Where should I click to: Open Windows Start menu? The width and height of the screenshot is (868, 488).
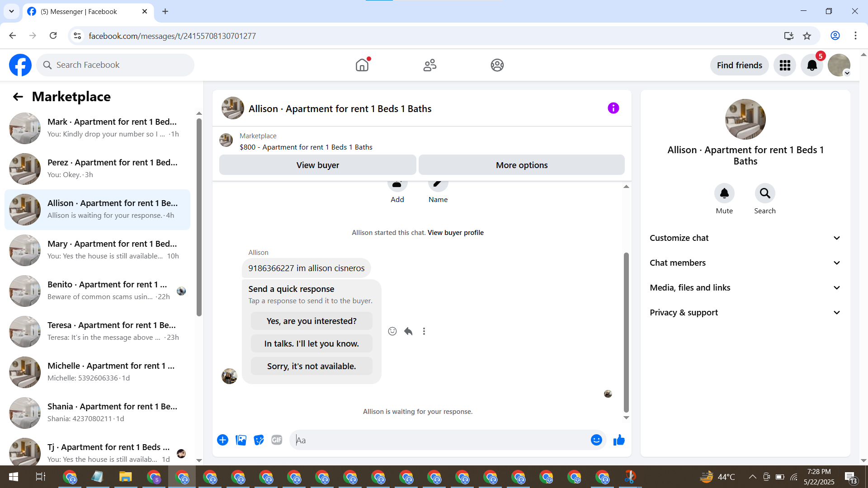pyautogui.click(x=14, y=477)
